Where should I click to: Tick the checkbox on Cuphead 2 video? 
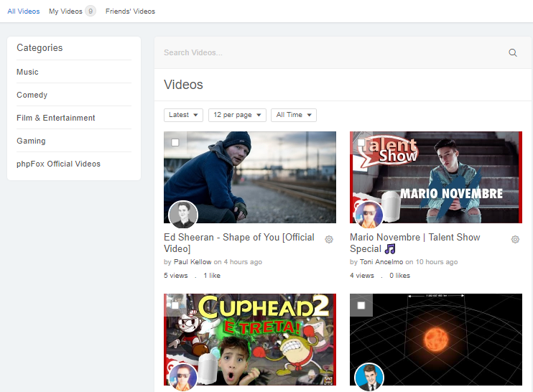[x=175, y=305]
